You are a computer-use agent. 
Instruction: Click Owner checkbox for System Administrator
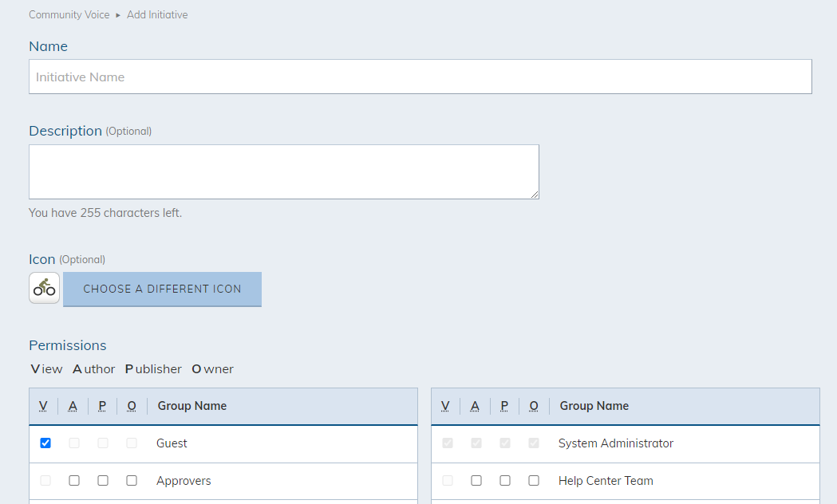(x=534, y=443)
